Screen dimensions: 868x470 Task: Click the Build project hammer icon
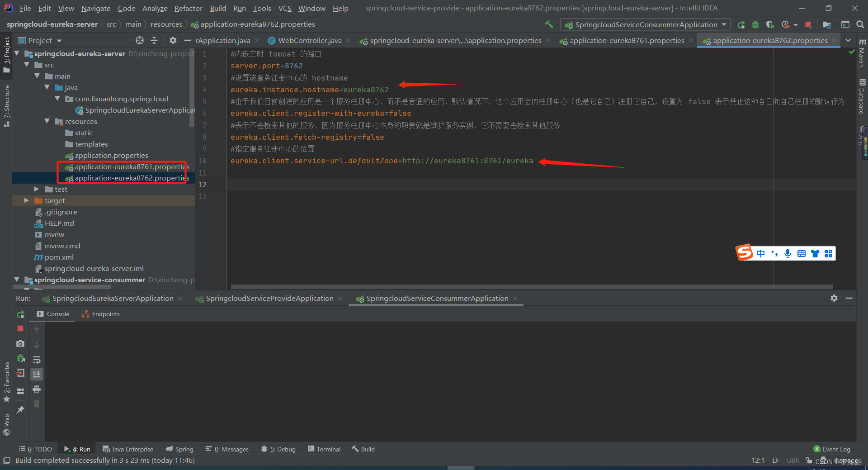coord(549,24)
